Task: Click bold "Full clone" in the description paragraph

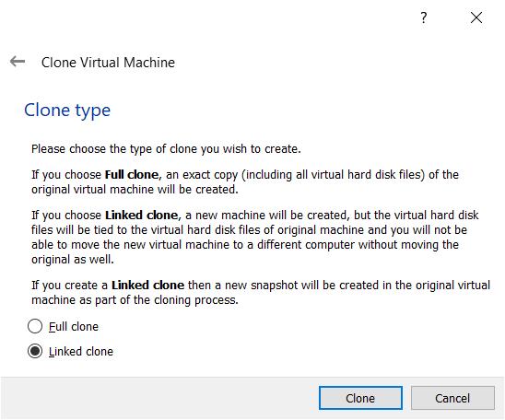Action: (132, 174)
